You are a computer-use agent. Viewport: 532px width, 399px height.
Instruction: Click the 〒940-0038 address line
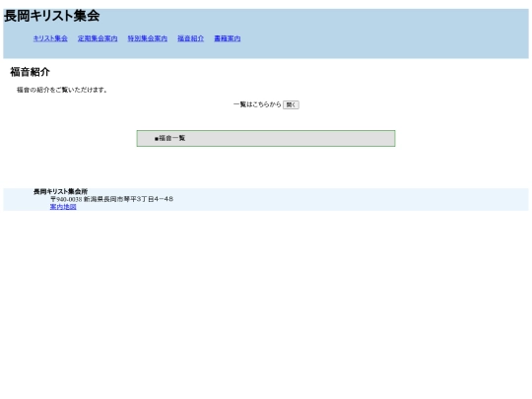111,199
